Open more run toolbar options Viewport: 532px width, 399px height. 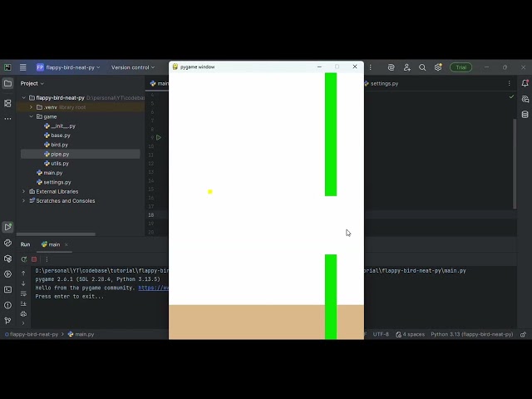[x=47, y=259]
